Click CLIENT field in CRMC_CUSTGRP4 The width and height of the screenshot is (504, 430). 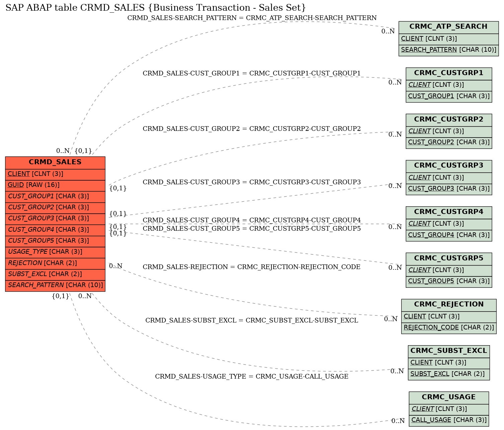(x=449, y=224)
